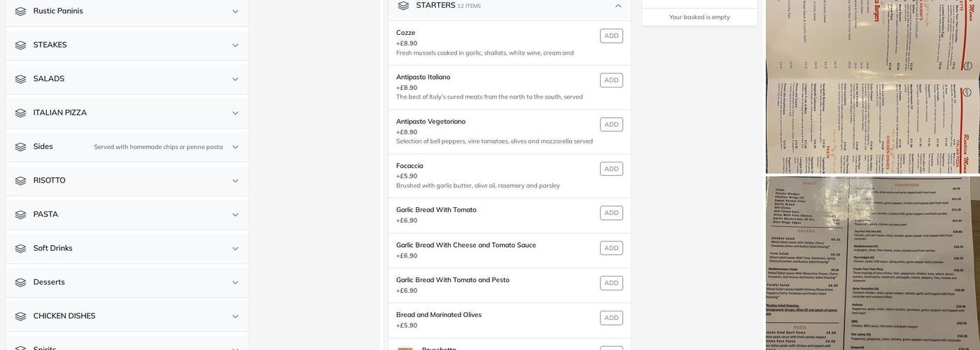Click the stack icon beside SALADS
Image resolution: width=980 pixels, height=350 pixels.
pos(20,79)
